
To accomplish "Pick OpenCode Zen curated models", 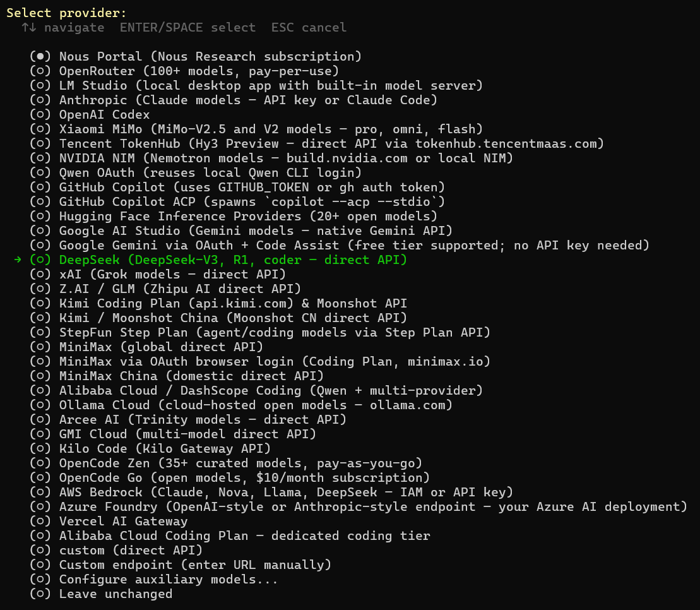I will (226, 463).
